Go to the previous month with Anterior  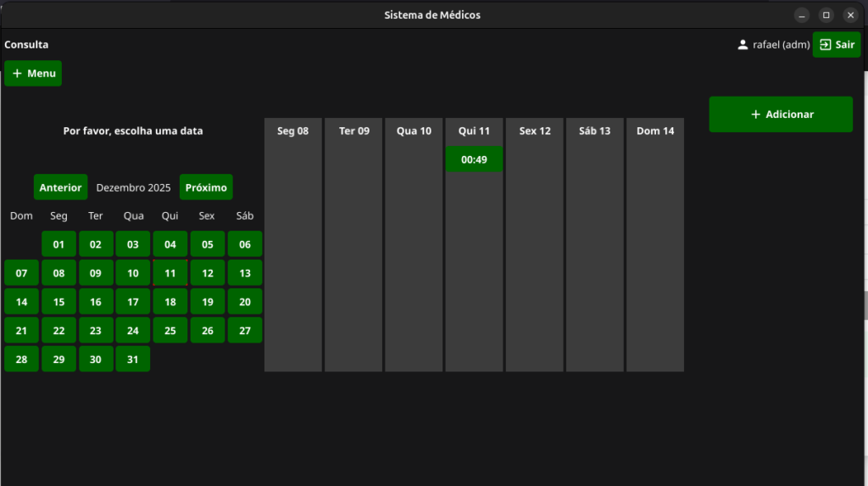point(60,187)
